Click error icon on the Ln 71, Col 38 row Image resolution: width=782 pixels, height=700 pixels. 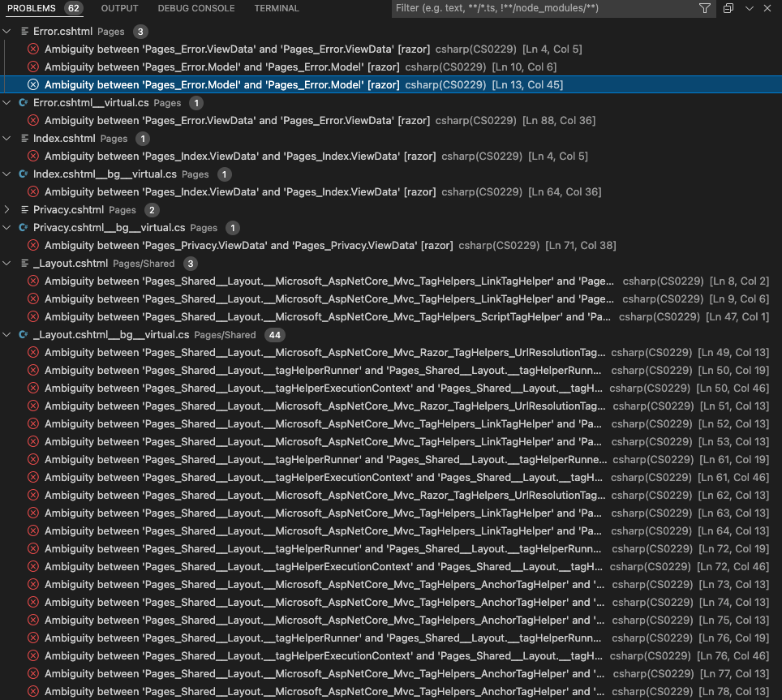click(x=33, y=245)
